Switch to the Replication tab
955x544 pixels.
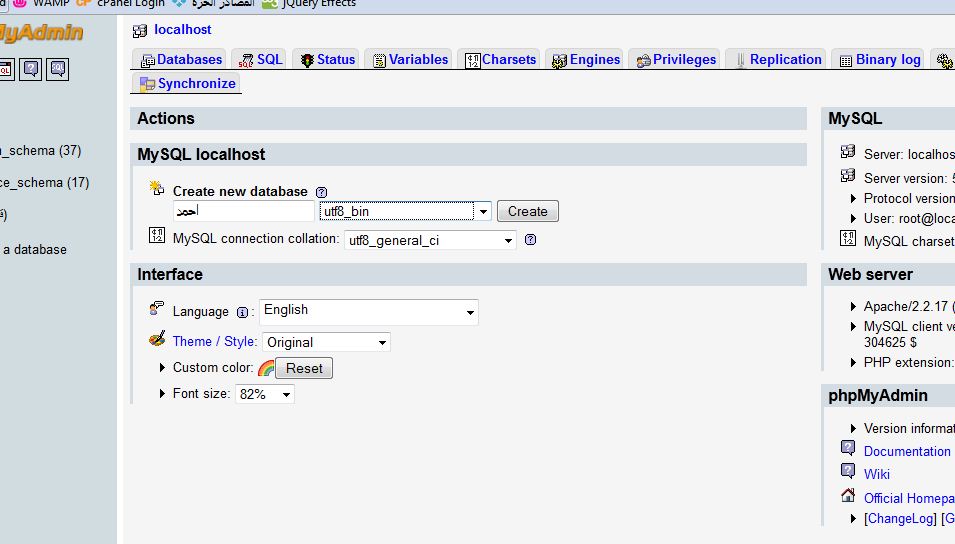(x=775, y=59)
